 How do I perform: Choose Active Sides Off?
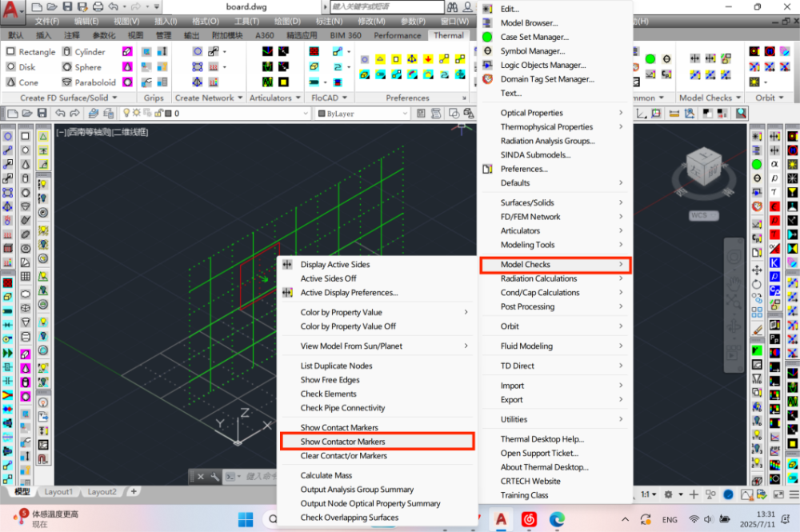tap(328, 278)
